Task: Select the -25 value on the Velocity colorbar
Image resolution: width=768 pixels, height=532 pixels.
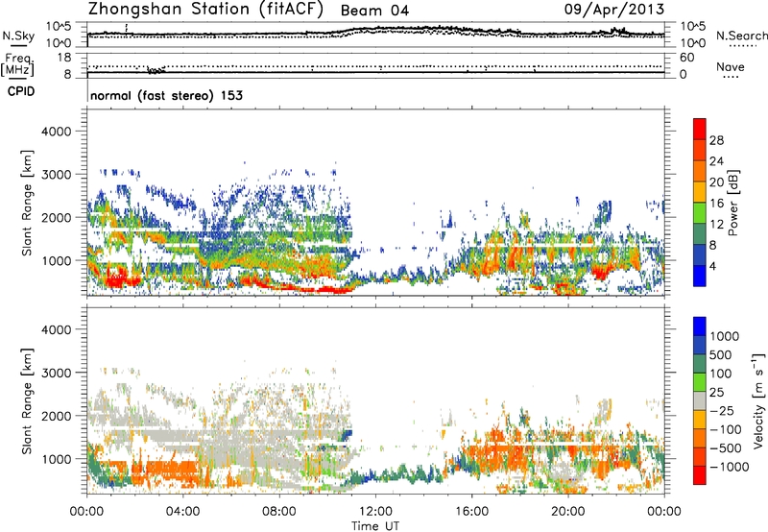Action: click(723, 410)
